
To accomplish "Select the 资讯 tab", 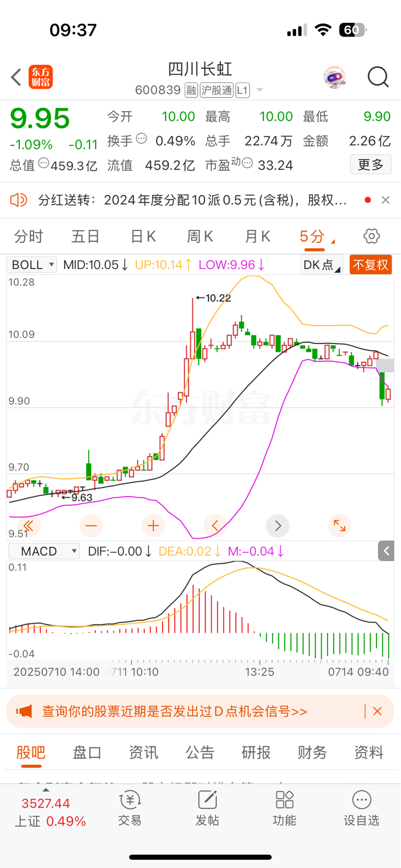I will pos(143,752).
